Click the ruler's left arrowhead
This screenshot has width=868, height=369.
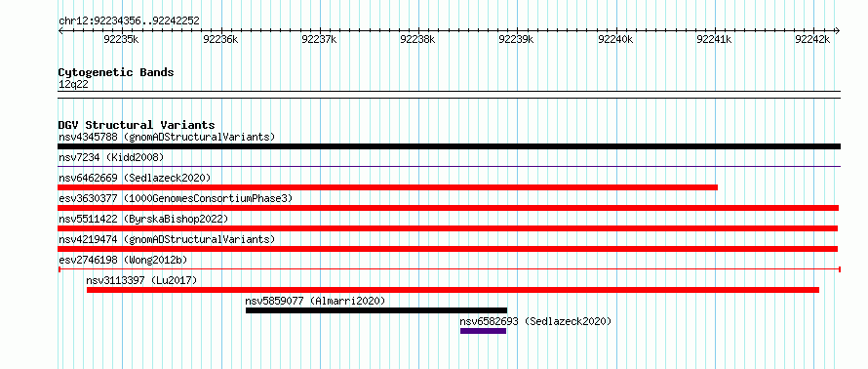[x=60, y=31]
